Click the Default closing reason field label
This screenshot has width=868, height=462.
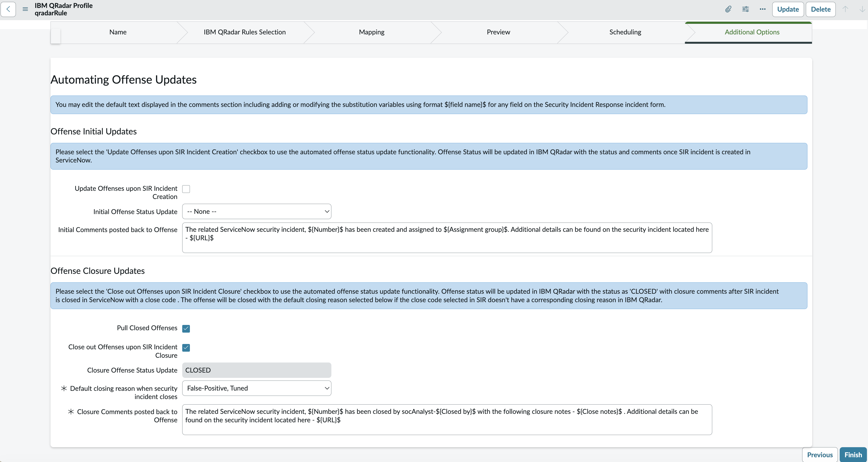coord(123,392)
